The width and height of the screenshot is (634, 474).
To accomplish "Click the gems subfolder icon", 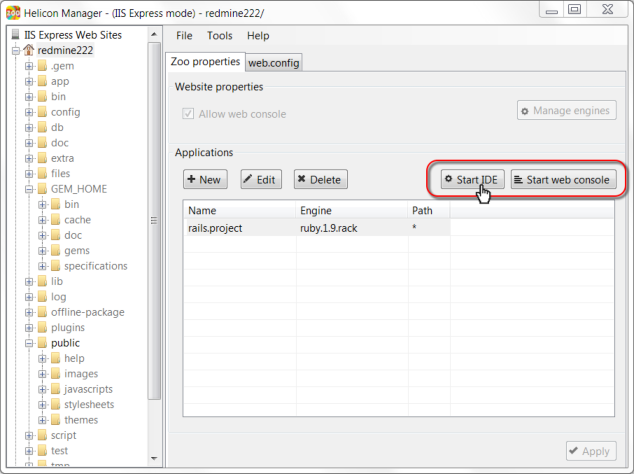I will coord(56,251).
